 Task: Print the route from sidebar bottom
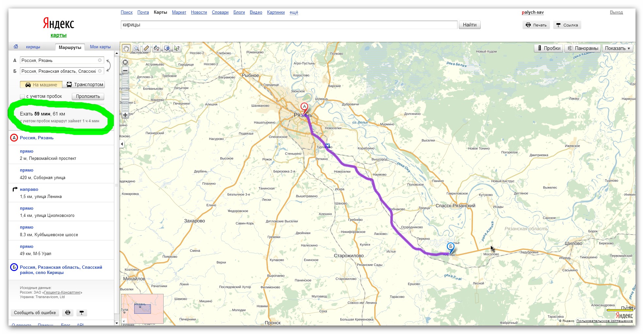click(x=68, y=313)
